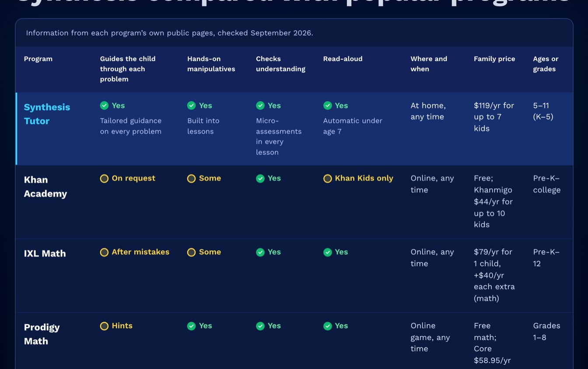Click the Guides the child through each problem header
The image size is (588, 369).
tap(128, 69)
